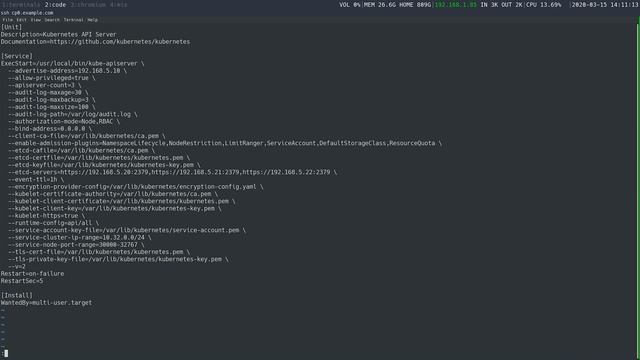Click the WantedBy=multi-user.target line
The image size is (640, 360).
point(46,302)
